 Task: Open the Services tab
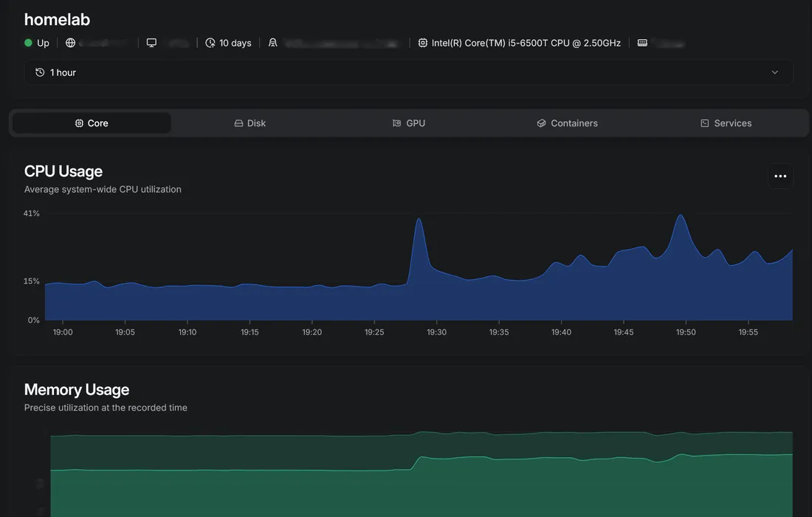[x=726, y=123]
